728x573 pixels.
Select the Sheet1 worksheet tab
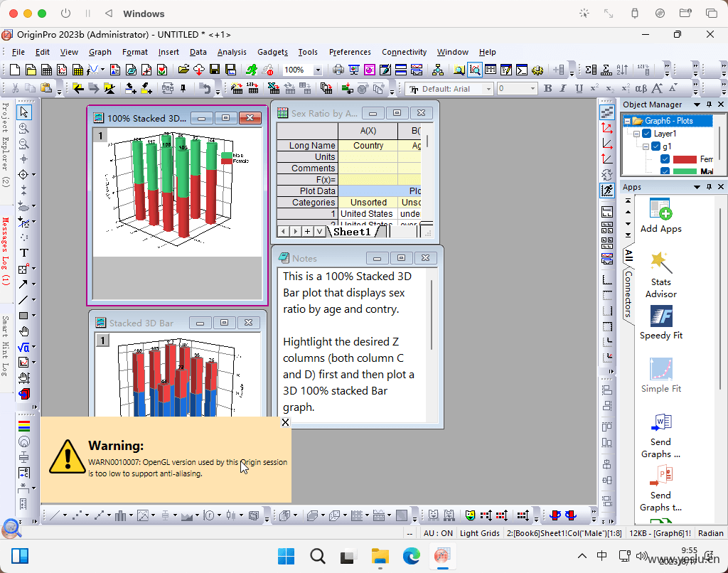pos(352,232)
